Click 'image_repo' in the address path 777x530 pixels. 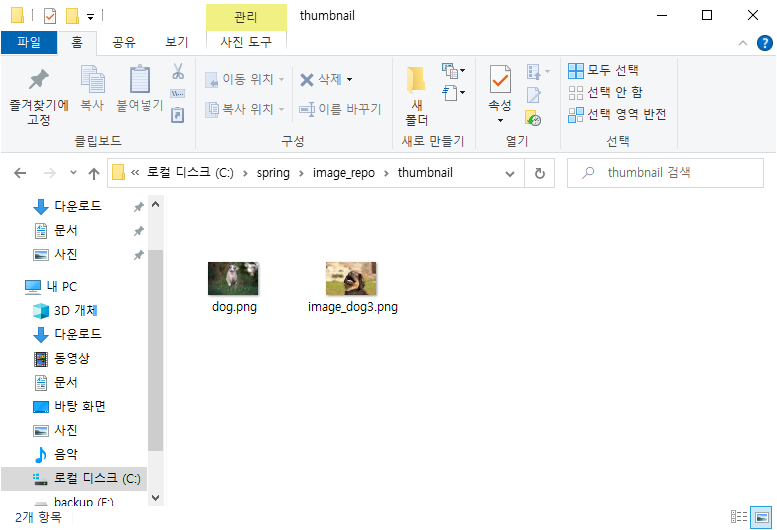343,173
